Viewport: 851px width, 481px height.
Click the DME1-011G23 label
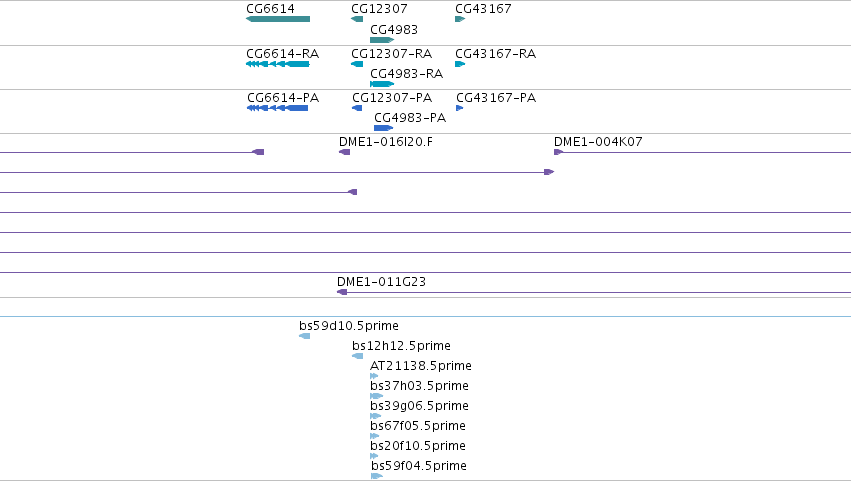click(x=382, y=282)
